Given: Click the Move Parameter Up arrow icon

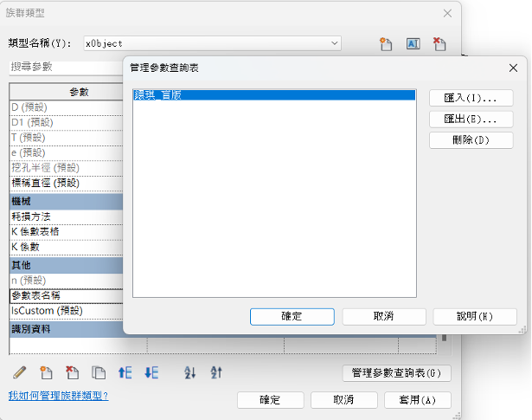Looking at the screenshot, I should [x=125, y=372].
